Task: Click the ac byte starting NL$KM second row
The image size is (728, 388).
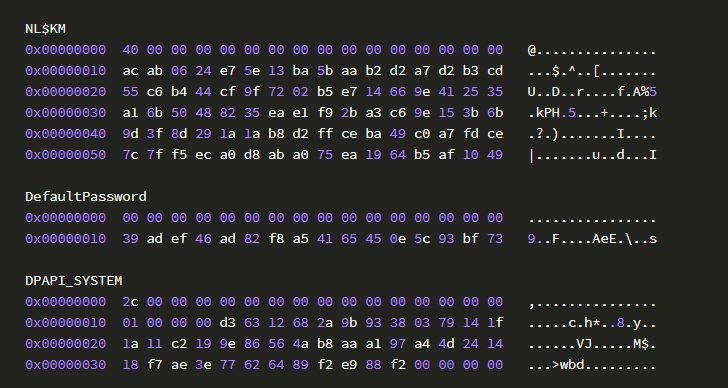Action: [130, 71]
